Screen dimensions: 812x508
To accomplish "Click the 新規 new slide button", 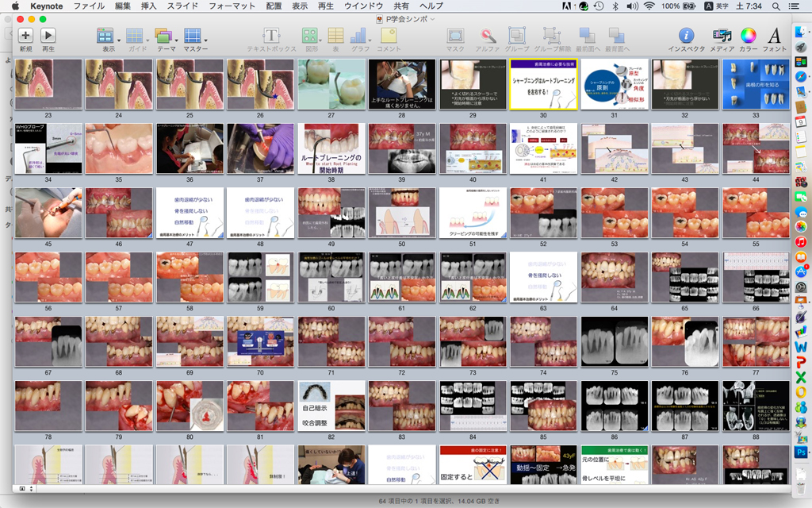I will 25,35.
